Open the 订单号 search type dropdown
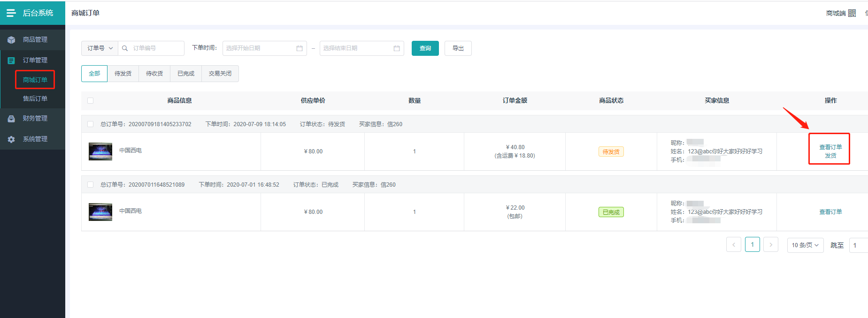The height and width of the screenshot is (318, 868). coord(100,48)
